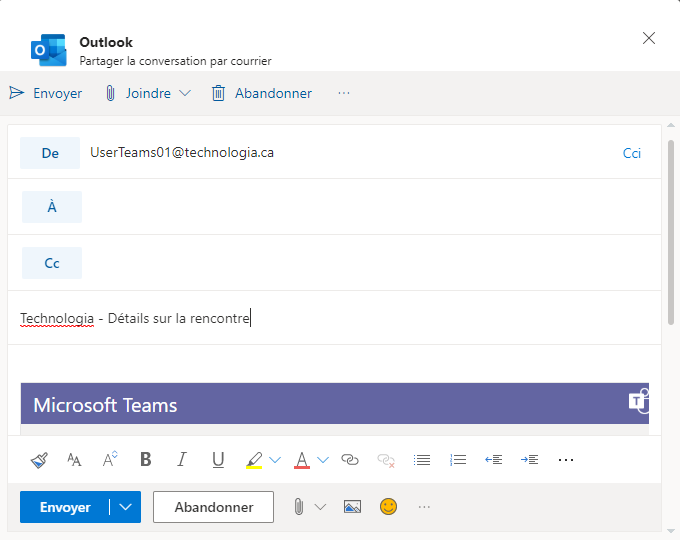Toggle bulleted list
The width and height of the screenshot is (680, 540).
[x=422, y=460]
